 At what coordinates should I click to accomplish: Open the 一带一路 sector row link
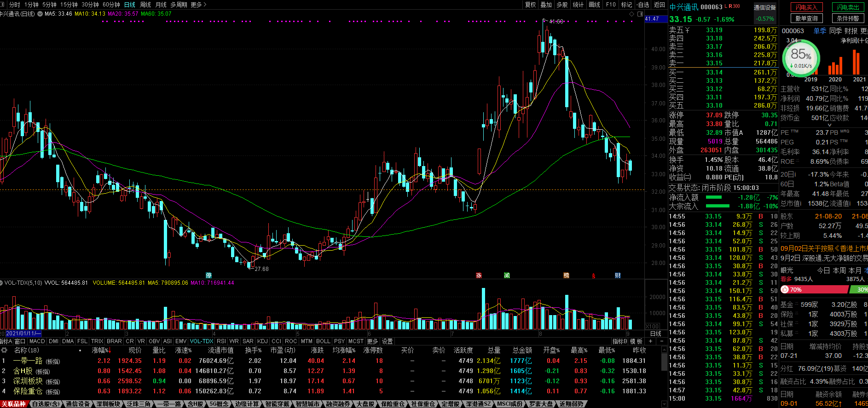point(28,361)
